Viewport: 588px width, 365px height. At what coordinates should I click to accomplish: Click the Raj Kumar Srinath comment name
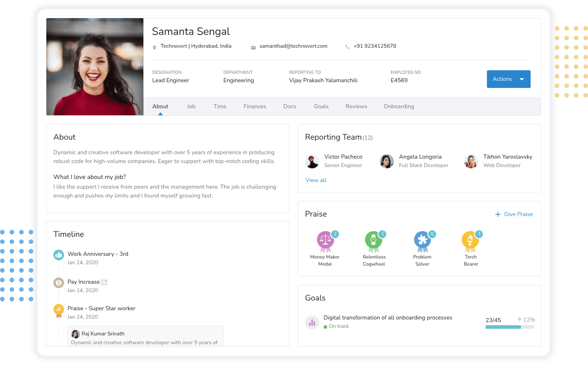click(103, 334)
